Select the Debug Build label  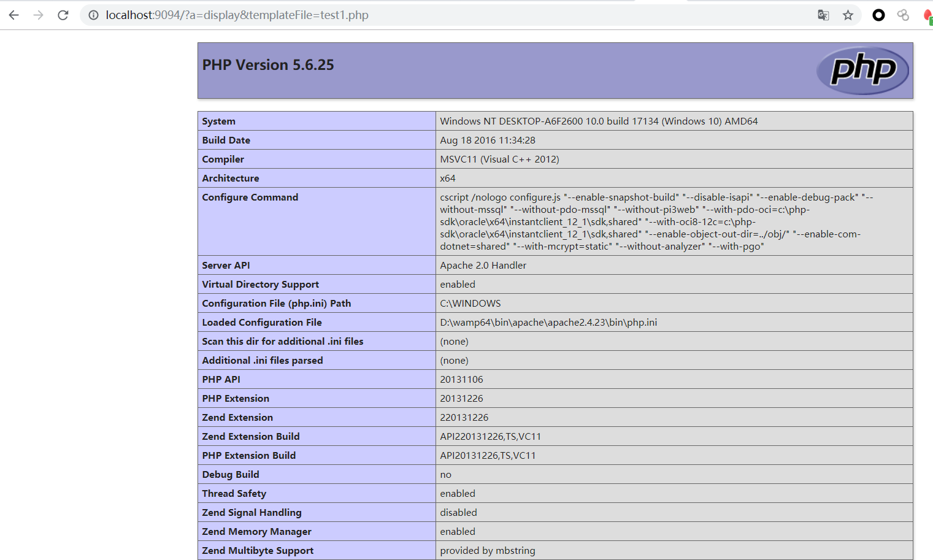pos(231,475)
